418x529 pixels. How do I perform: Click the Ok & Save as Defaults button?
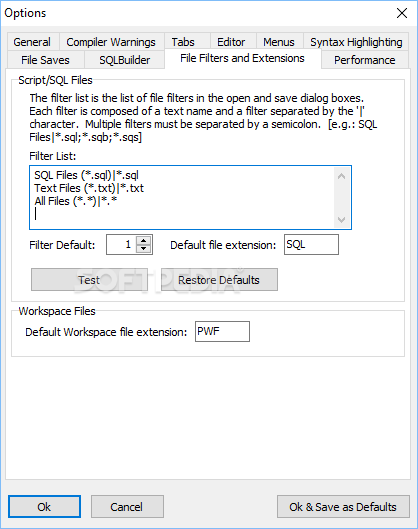point(343,507)
